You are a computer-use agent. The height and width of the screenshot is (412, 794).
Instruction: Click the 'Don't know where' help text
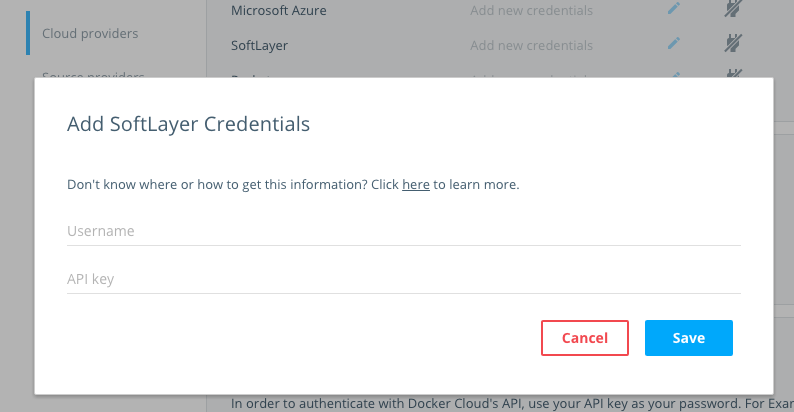(232, 185)
